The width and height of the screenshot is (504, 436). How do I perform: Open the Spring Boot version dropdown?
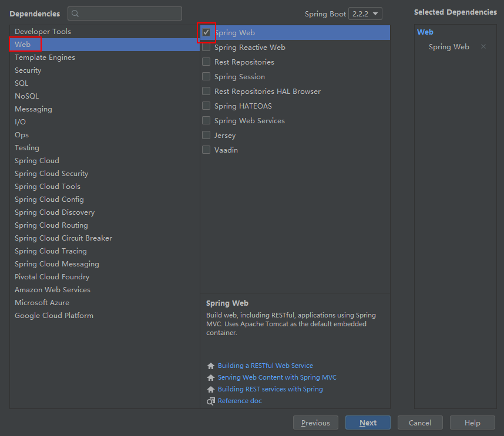(x=365, y=14)
